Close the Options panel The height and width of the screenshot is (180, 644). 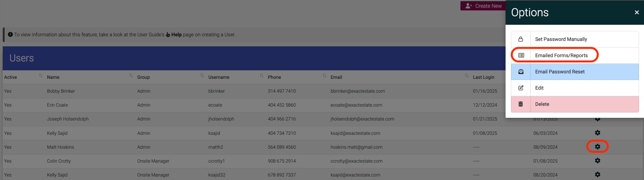point(637,12)
